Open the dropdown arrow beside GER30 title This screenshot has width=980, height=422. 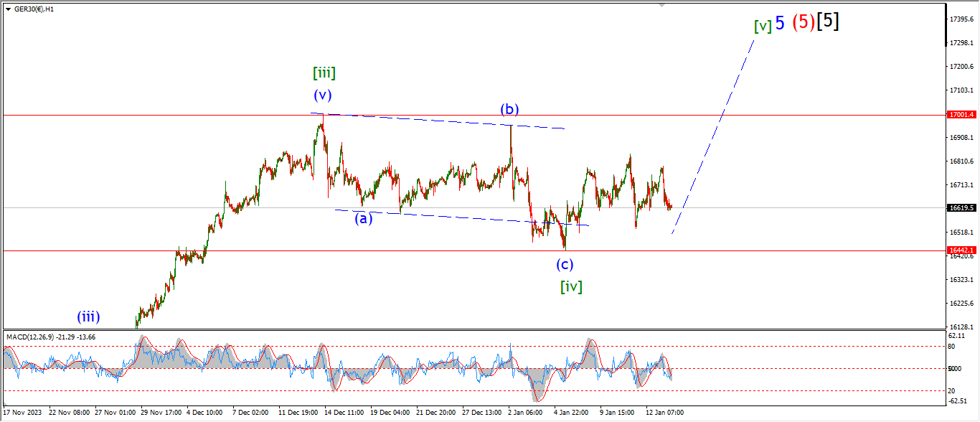pos(8,9)
